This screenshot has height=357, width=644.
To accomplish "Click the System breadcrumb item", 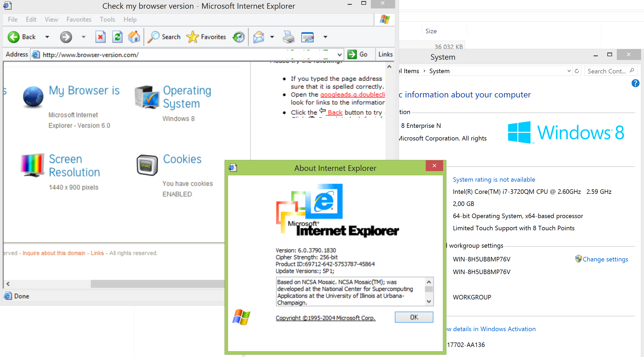I will click(x=439, y=71).
